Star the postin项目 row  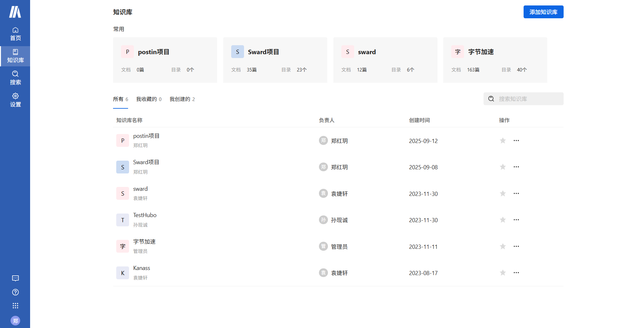point(503,141)
